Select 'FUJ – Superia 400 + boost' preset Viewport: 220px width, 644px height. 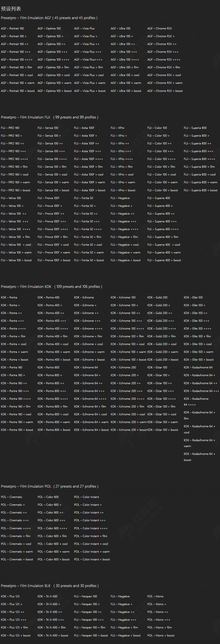164,260
